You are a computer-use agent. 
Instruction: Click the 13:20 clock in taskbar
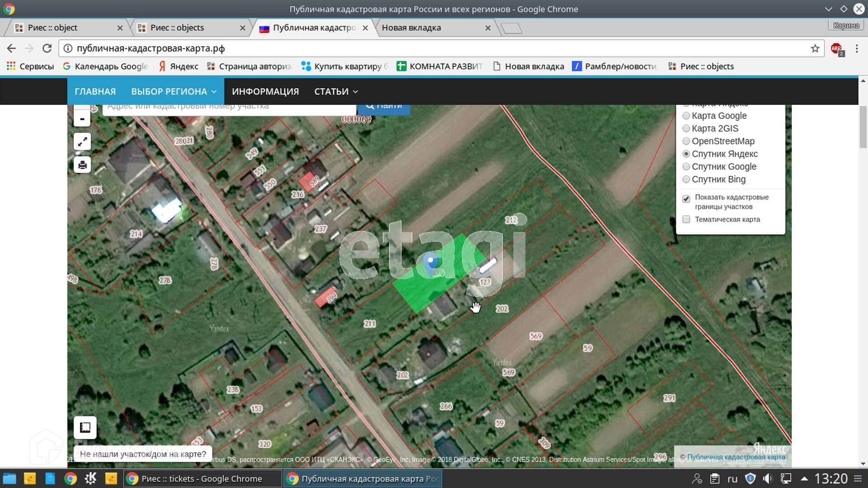[831, 479]
